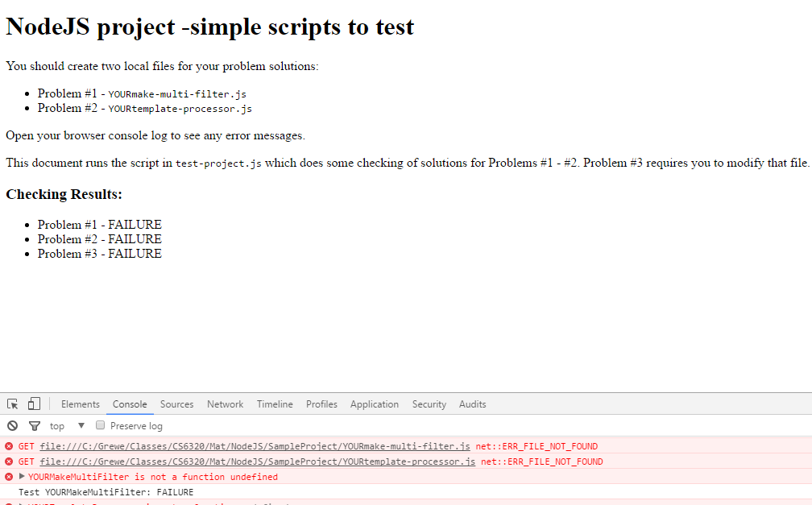Expand the YOURMakeMultiFilter error stack triangle
Viewport: 812px width, 505px height.
(23, 477)
